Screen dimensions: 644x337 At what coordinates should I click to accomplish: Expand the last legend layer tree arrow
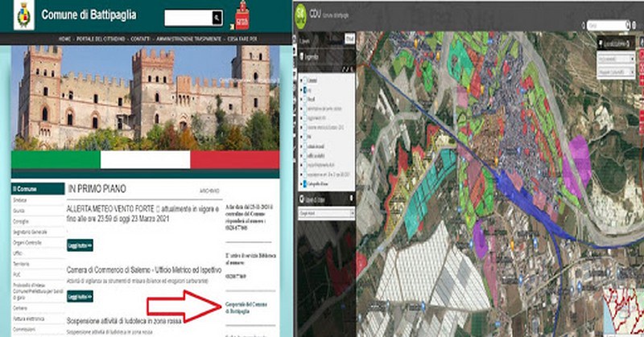click(x=300, y=184)
